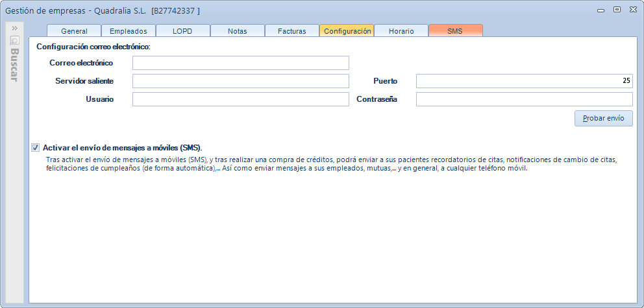The image size is (644, 308).
Task: Minimize the Gestión de empresas window
Action: [601, 9]
